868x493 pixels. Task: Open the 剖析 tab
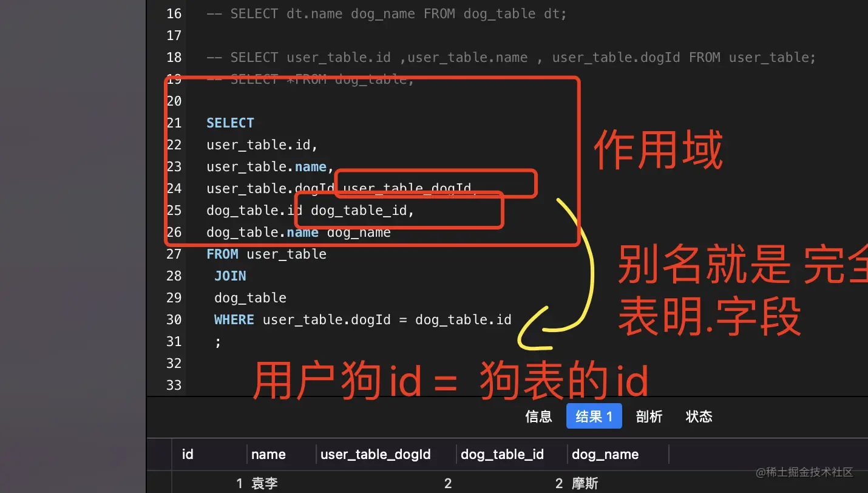[649, 416]
